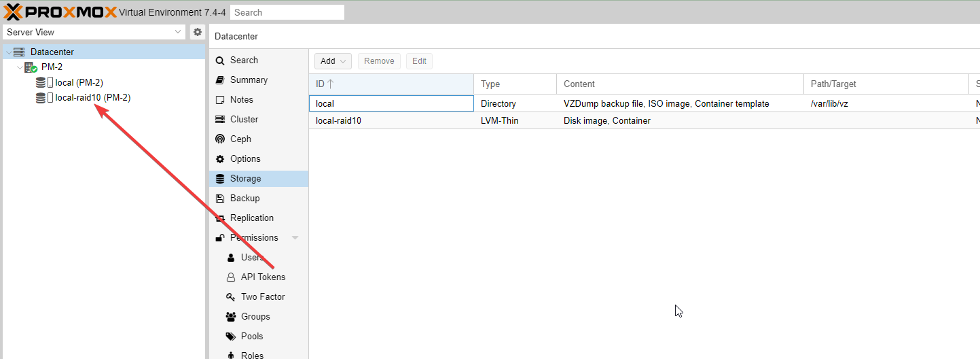The height and width of the screenshot is (359, 980).
Task: Open the Replication menu item
Action: (x=258, y=218)
